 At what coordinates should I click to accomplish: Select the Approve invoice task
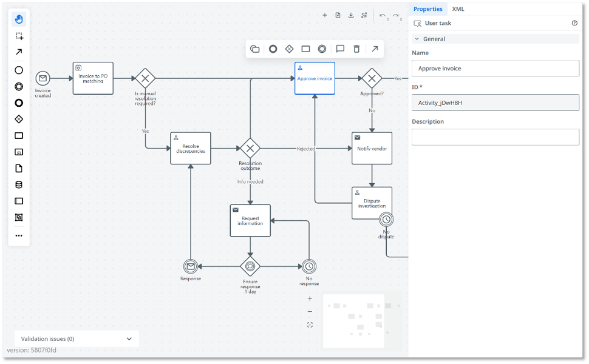(x=315, y=78)
